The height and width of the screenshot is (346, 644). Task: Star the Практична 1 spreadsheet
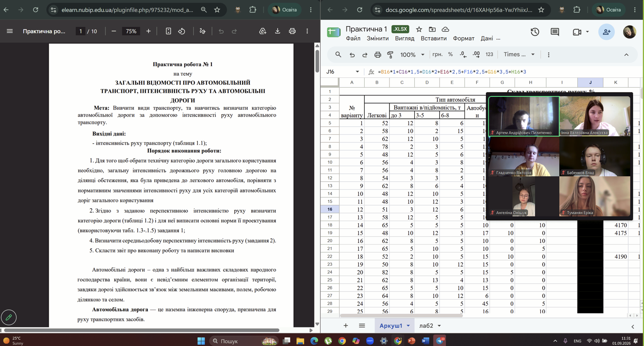pyautogui.click(x=419, y=29)
